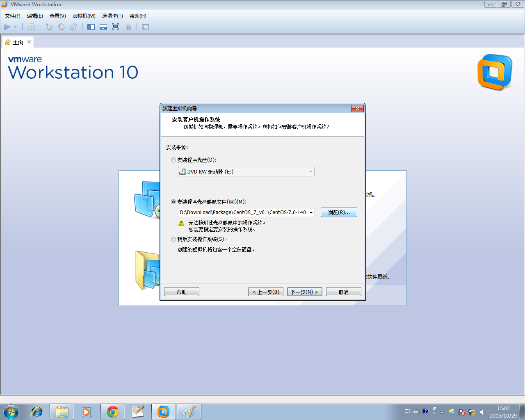This screenshot has height=420, width=525.
Task: Click the revert to snapshot icon
Action: pyautogui.click(x=61, y=27)
